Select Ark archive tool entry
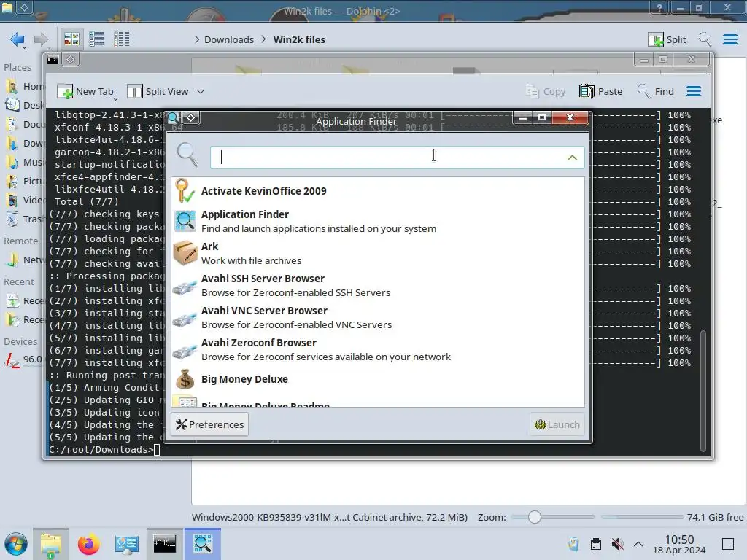Viewport: 747px width, 560px height. tap(378, 253)
